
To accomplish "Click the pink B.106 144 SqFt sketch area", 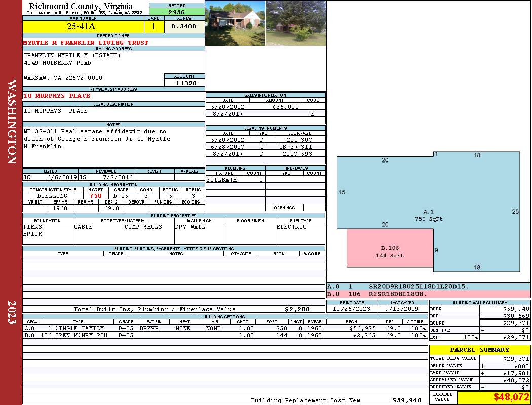I will (390, 248).
